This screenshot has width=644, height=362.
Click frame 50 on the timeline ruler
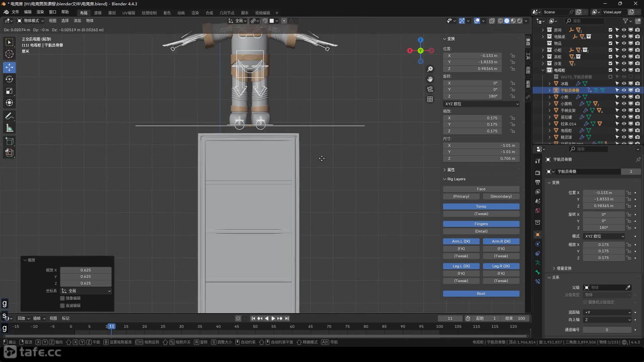click(x=255, y=326)
